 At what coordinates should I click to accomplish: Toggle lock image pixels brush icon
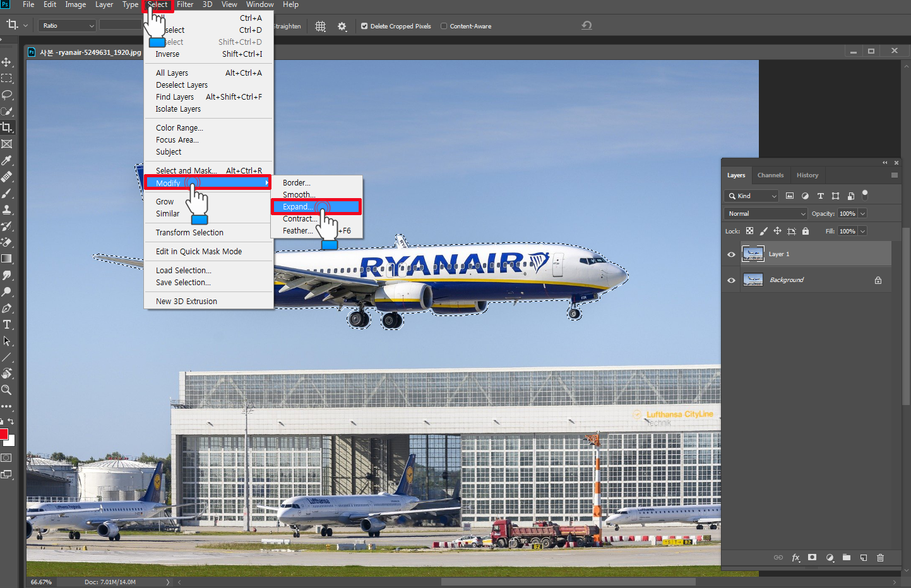click(x=763, y=231)
